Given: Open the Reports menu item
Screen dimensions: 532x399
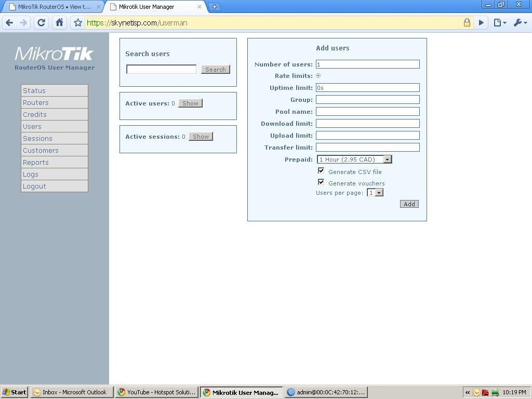Looking at the screenshot, I should [55, 162].
